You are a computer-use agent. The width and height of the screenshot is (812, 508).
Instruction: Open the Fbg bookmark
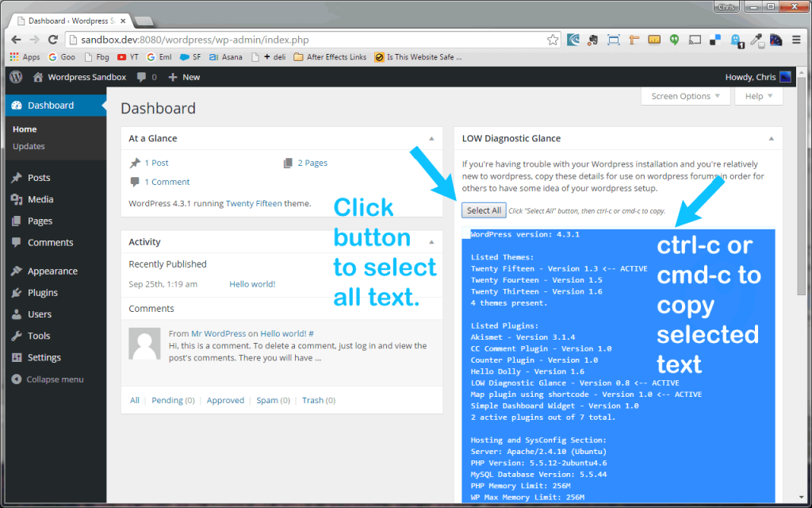click(97, 57)
